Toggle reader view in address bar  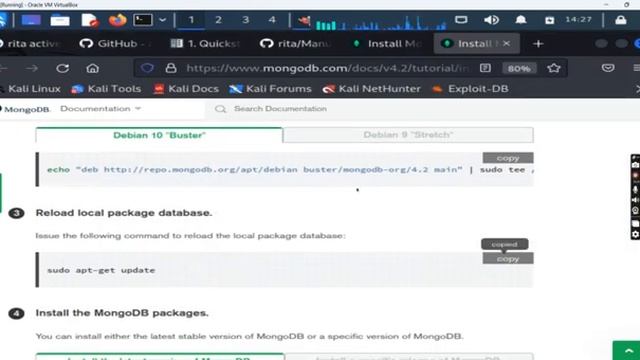point(485,68)
